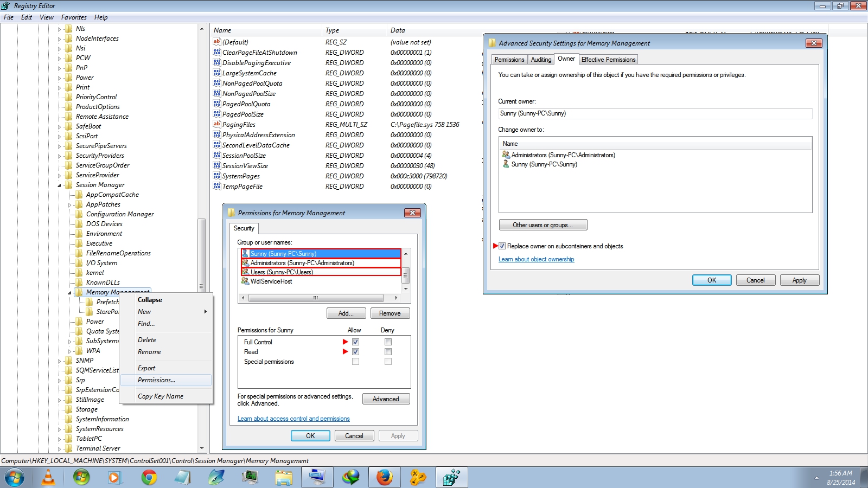The image size is (868, 488).
Task: Switch to the Effective Permissions tab
Action: pos(608,60)
